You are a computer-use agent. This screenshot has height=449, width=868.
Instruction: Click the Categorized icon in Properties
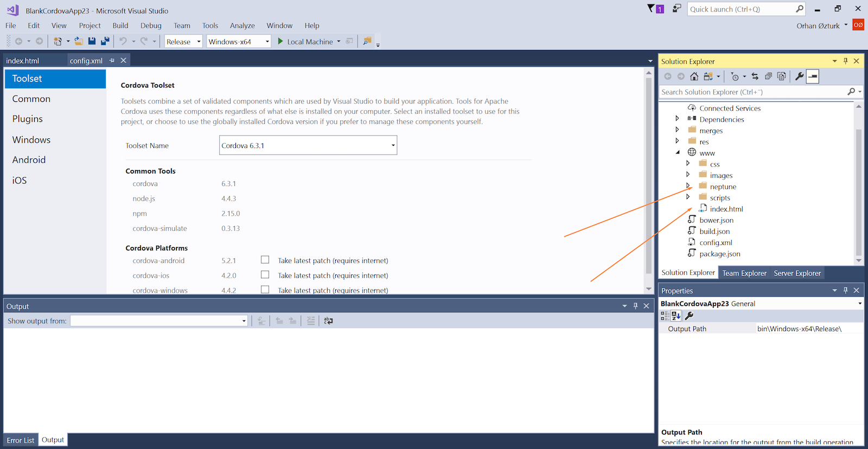665,316
